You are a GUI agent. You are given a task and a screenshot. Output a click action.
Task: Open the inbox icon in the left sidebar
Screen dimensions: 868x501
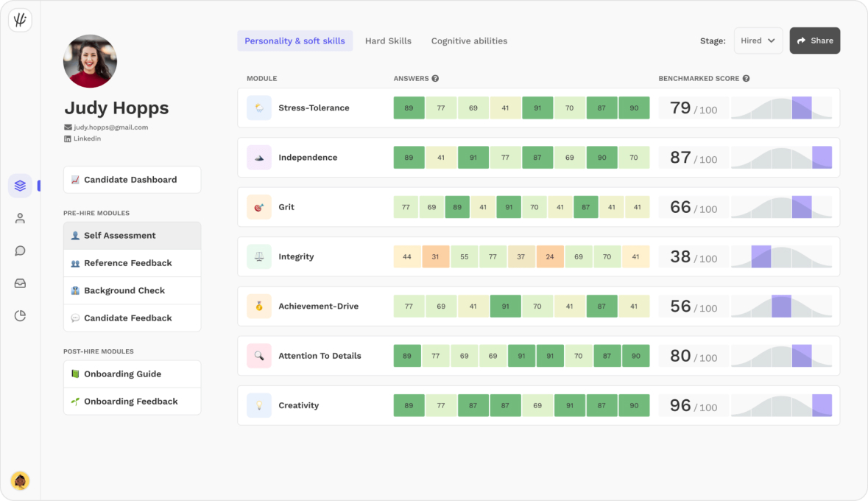click(x=20, y=283)
